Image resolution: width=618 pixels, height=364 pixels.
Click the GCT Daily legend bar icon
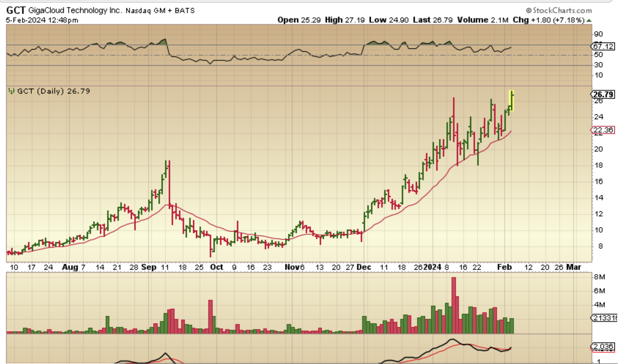(x=11, y=91)
